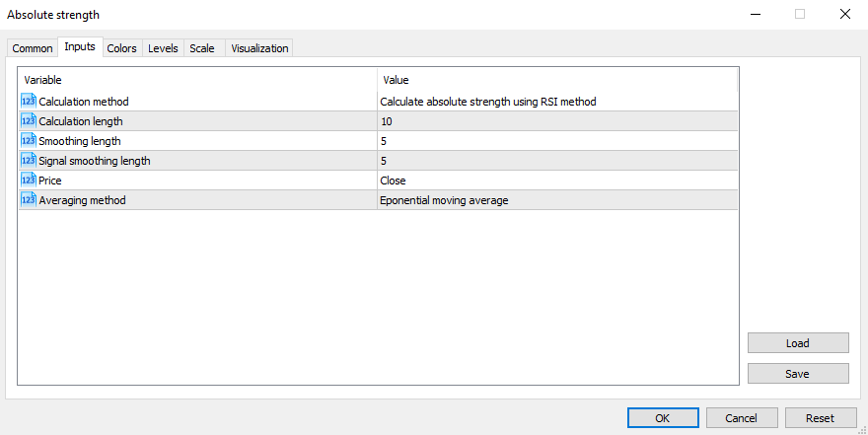Image resolution: width=868 pixels, height=435 pixels.
Task: Open the Common tab
Action: pos(33,48)
